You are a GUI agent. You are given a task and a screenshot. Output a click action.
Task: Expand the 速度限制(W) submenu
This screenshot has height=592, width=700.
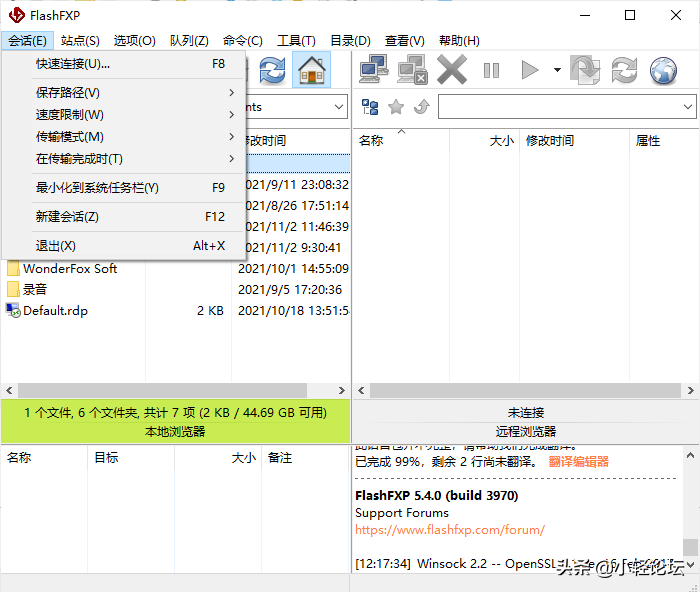point(124,114)
